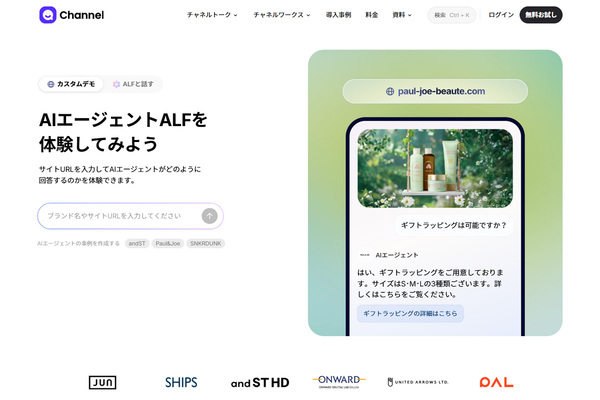Open the 料金 menu item
This screenshot has height=400, width=600.
372,15
